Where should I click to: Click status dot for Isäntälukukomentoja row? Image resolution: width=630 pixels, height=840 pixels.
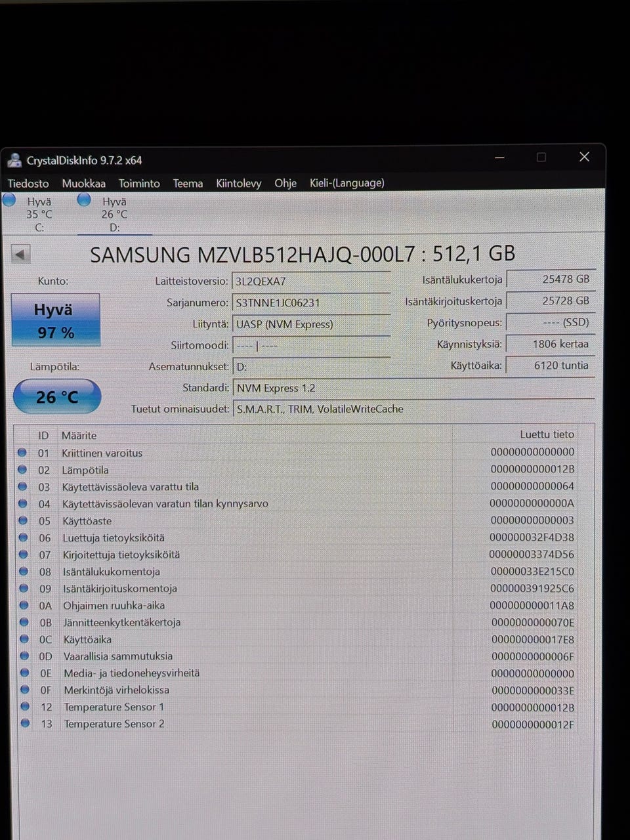click(x=24, y=571)
